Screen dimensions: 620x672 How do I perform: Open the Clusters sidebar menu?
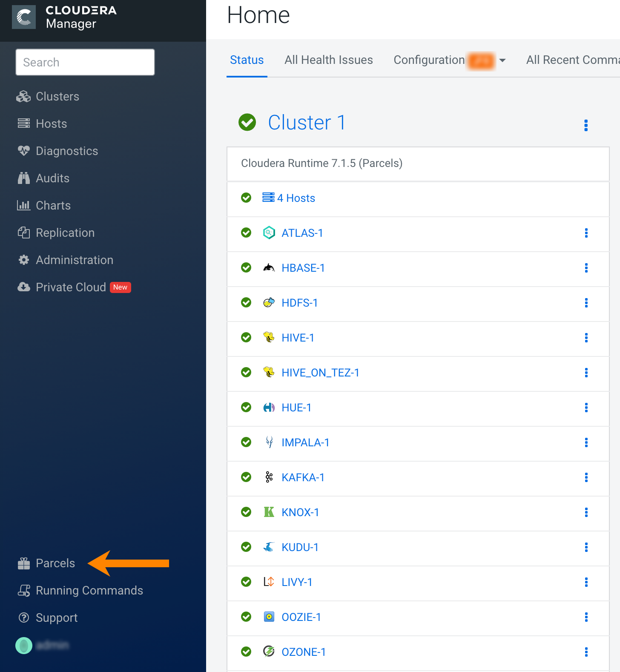click(x=57, y=97)
